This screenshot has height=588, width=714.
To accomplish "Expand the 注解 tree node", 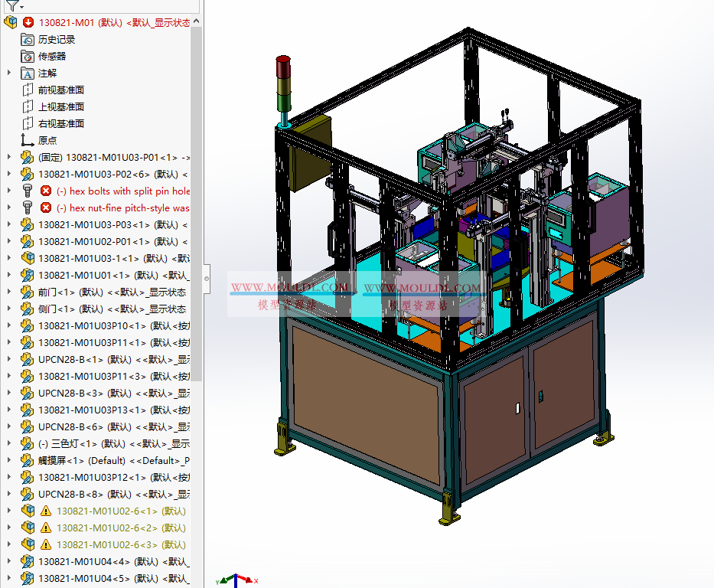I will tap(8, 73).
